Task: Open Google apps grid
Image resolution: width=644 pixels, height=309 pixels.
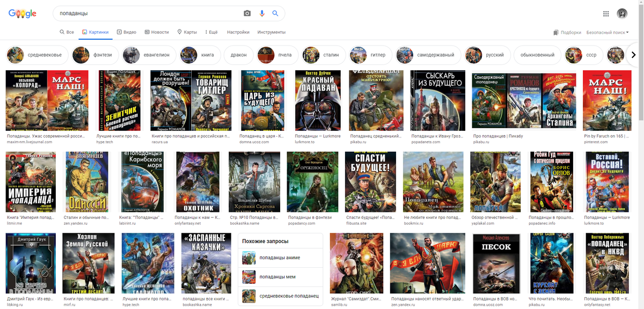Action: [606, 14]
